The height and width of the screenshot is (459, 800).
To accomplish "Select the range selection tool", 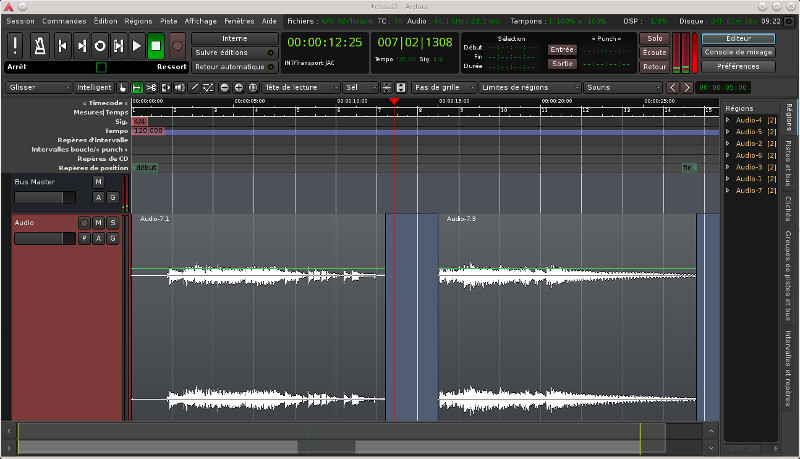I will point(137,88).
